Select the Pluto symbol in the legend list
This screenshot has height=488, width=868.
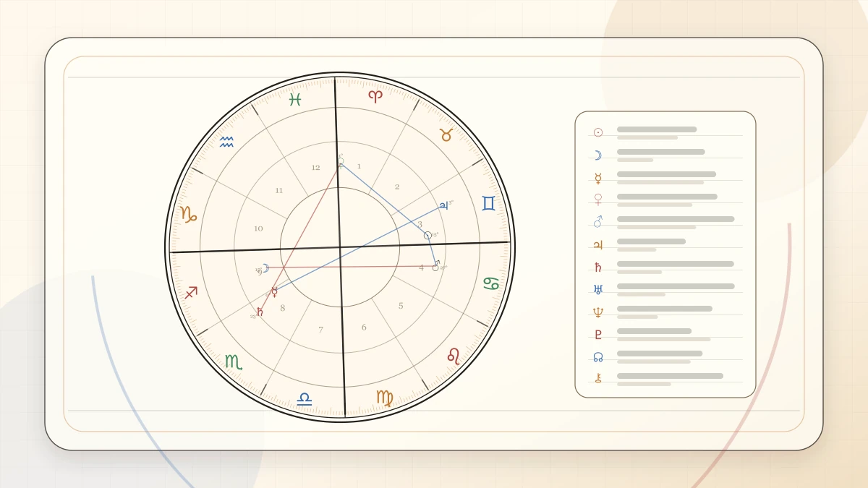(x=598, y=335)
